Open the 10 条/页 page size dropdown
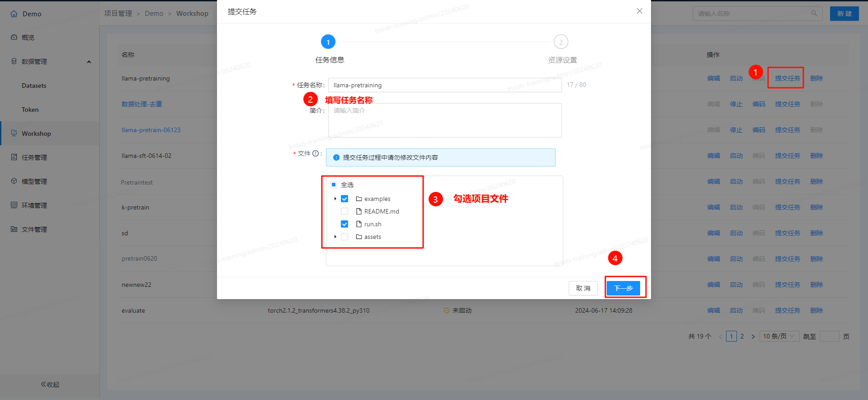 (778, 337)
